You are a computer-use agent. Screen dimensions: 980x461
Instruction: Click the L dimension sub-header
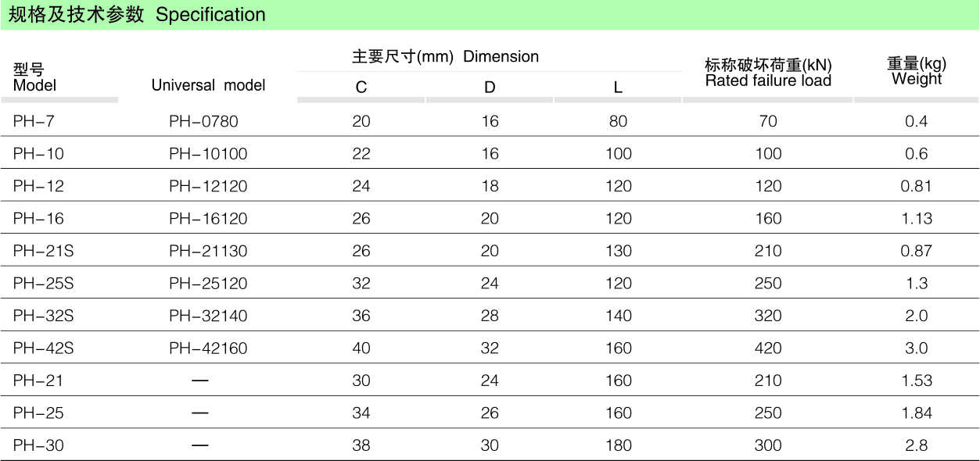pyautogui.click(x=618, y=88)
